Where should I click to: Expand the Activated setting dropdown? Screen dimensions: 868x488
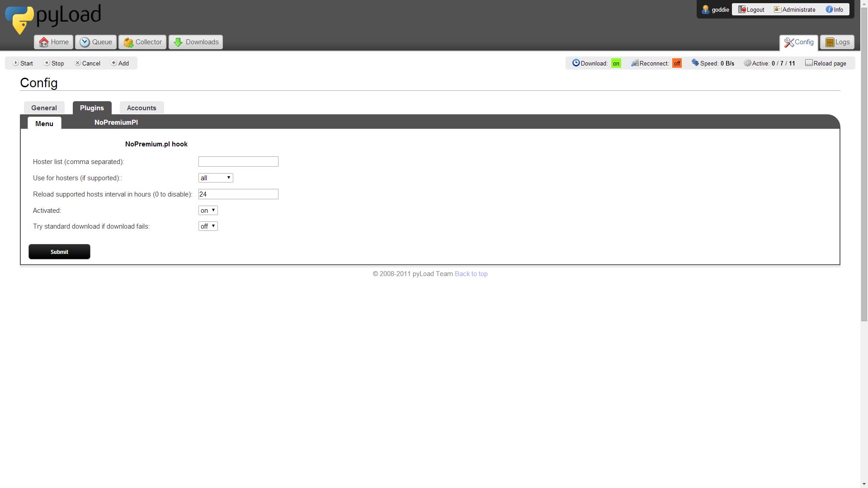pos(208,210)
